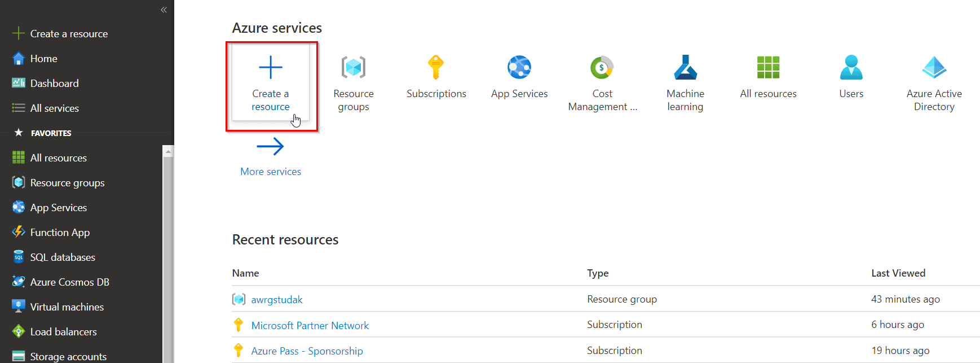Open All resources green grid tile
This screenshot has height=363, width=980.
[768, 68]
